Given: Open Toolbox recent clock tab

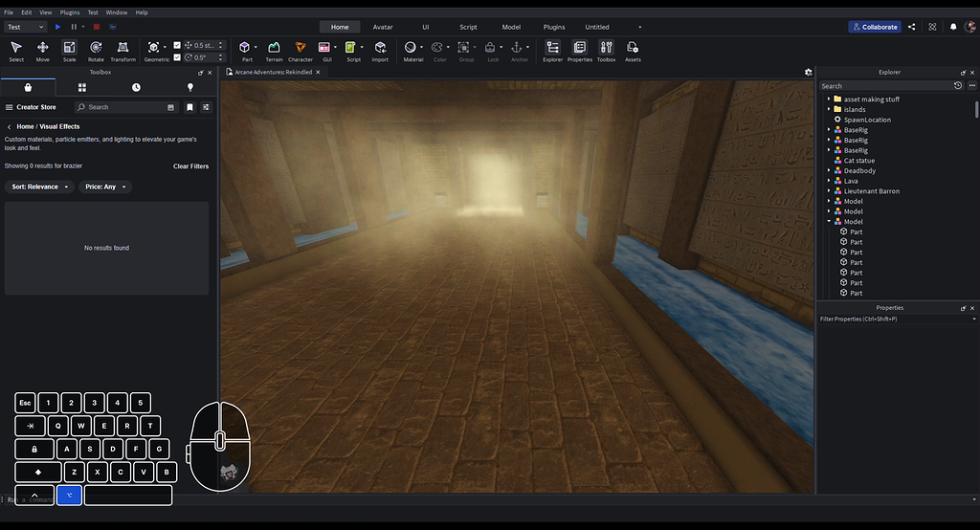Looking at the screenshot, I should click(136, 87).
